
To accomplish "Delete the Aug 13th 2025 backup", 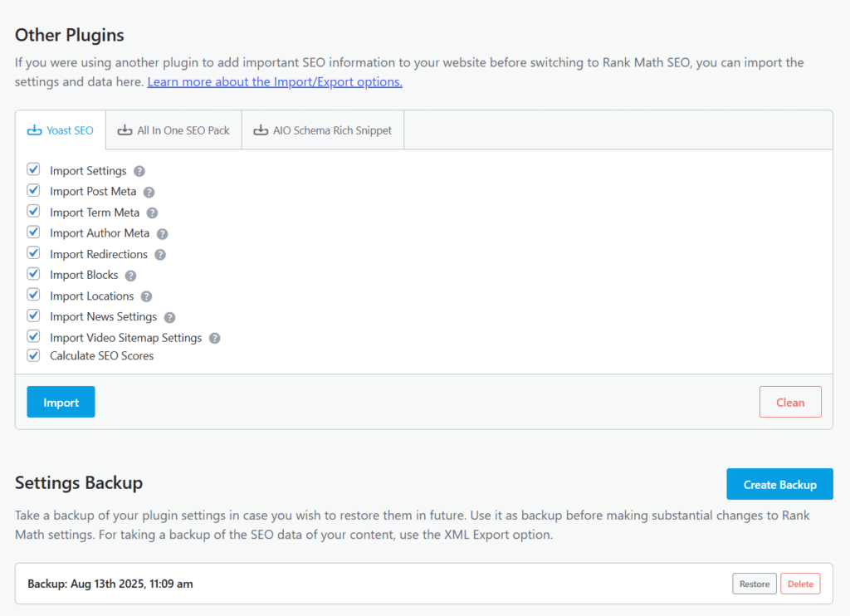I will (800, 584).
